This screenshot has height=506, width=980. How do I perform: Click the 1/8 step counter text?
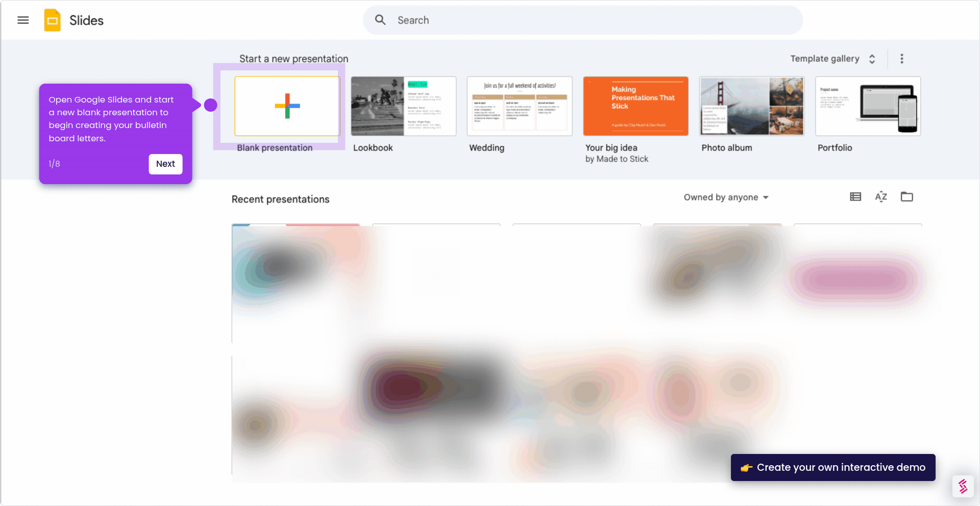tap(54, 164)
